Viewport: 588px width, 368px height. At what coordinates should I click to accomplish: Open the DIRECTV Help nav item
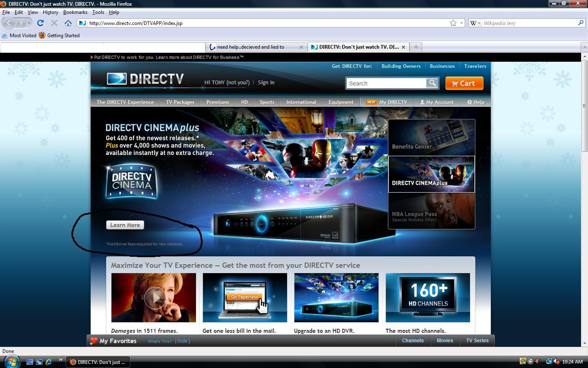tap(476, 102)
